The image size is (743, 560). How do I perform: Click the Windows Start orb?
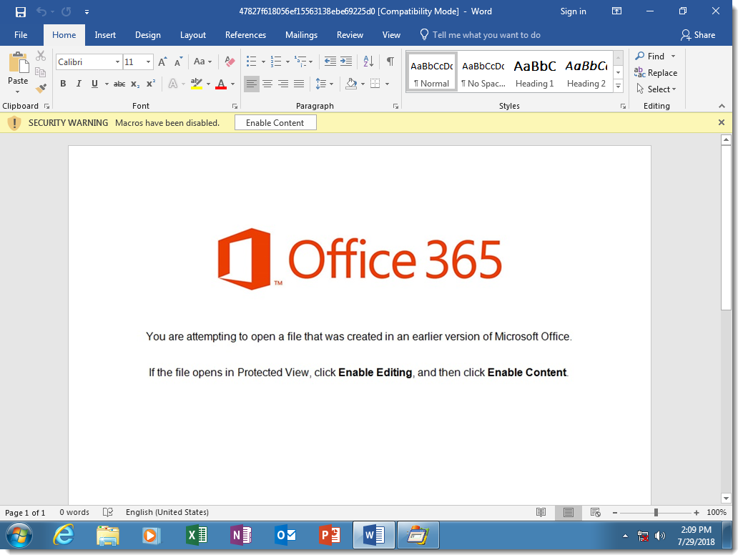click(x=19, y=536)
